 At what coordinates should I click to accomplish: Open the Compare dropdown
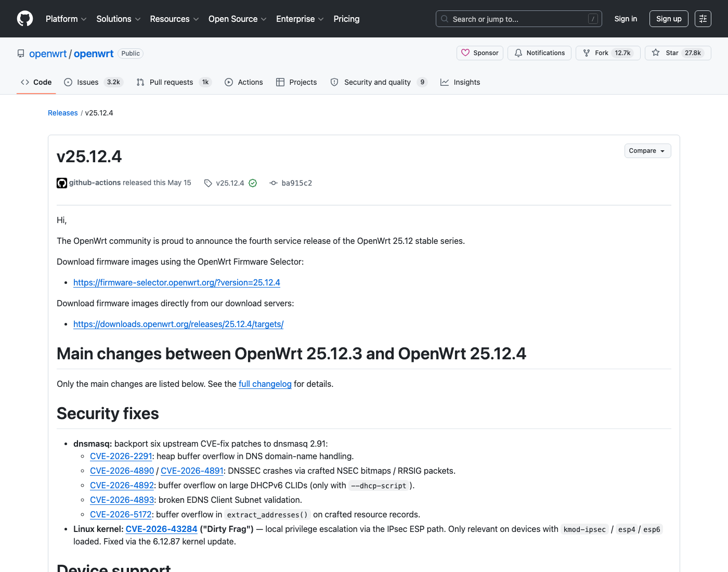(x=647, y=151)
